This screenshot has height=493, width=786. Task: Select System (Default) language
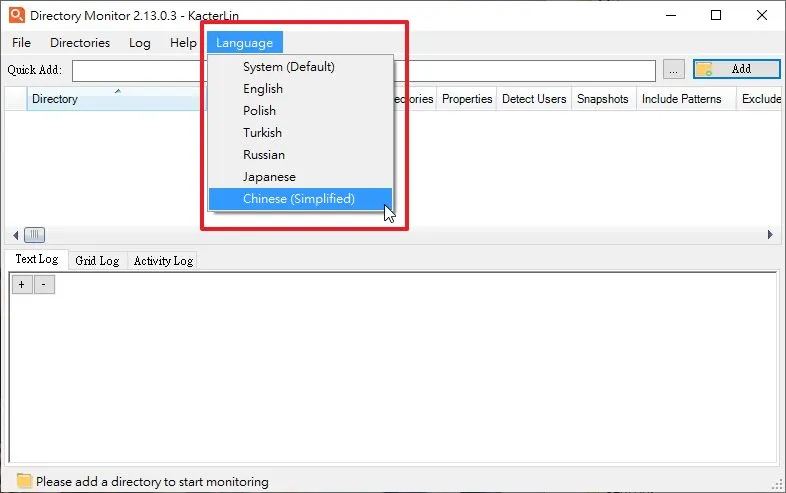click(x=300, y=67)
